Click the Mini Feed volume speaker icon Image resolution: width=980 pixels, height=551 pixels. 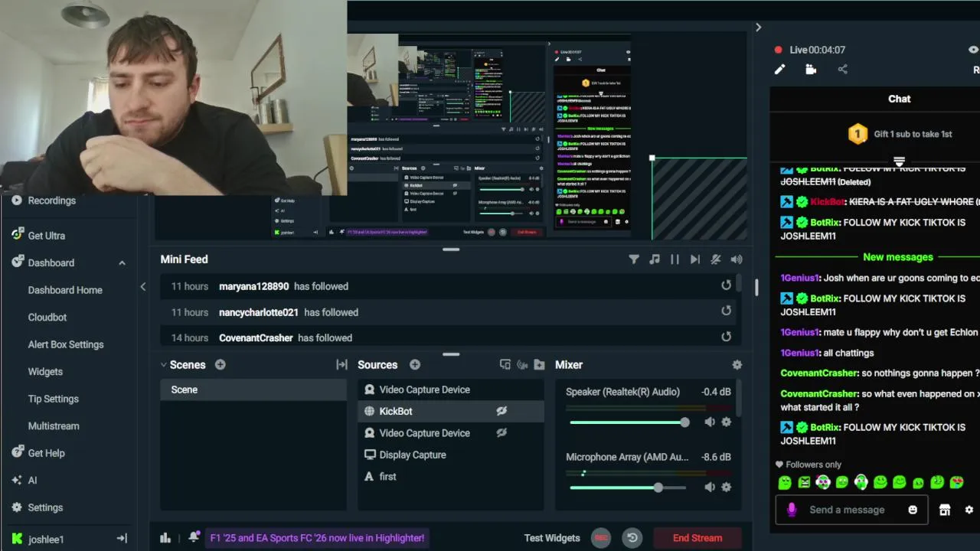click(737, 259)
